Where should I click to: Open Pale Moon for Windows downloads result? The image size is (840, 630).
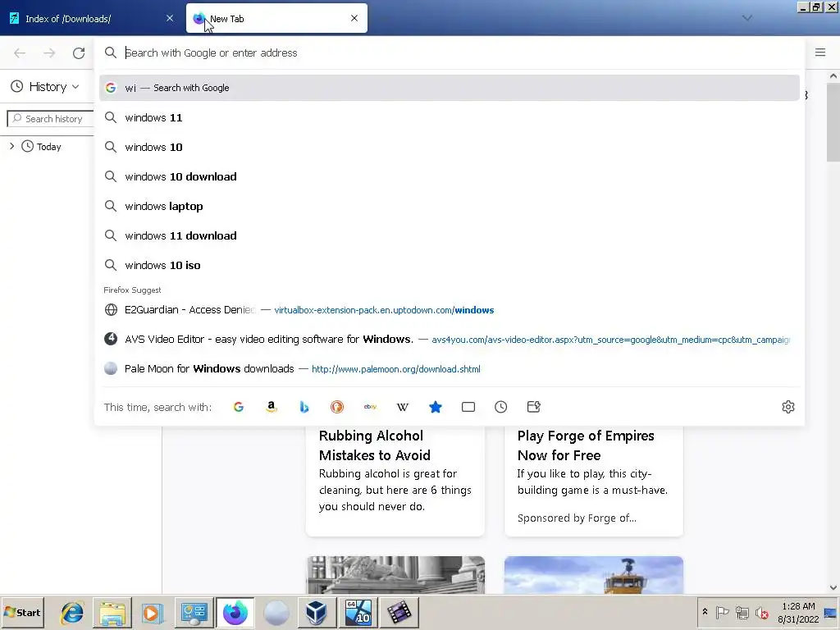[x=449, y=368]
